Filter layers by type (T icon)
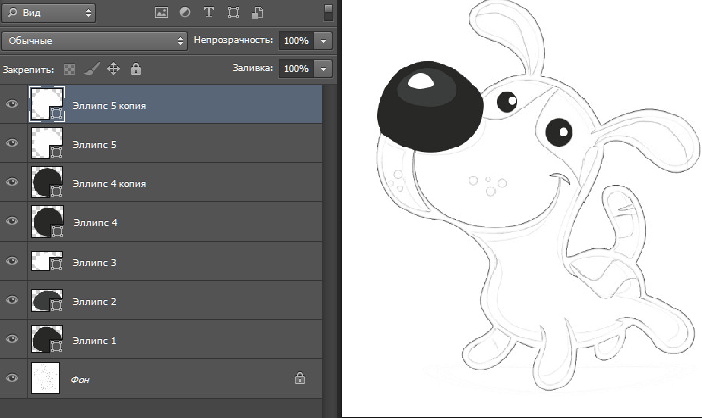 tap(209, 14)
